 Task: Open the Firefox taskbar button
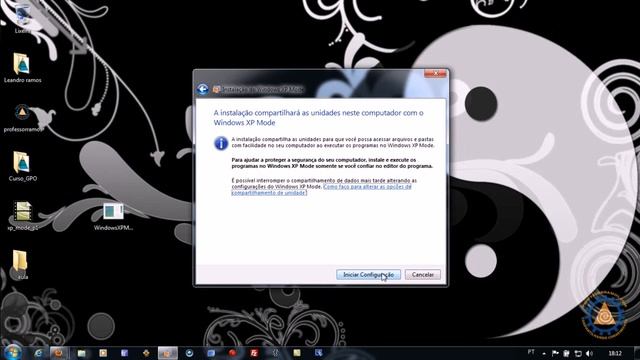(58, 353)
